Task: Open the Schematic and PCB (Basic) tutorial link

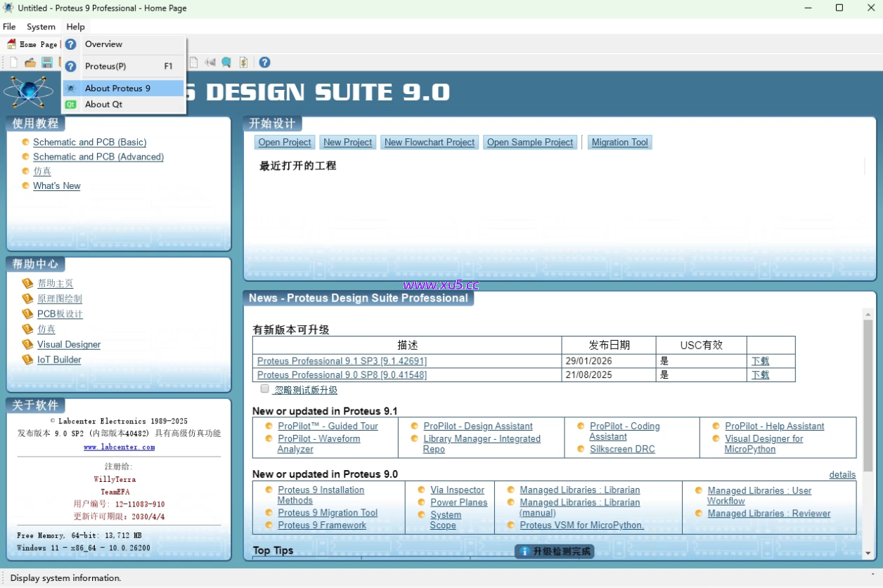Action: coord(89,142)
